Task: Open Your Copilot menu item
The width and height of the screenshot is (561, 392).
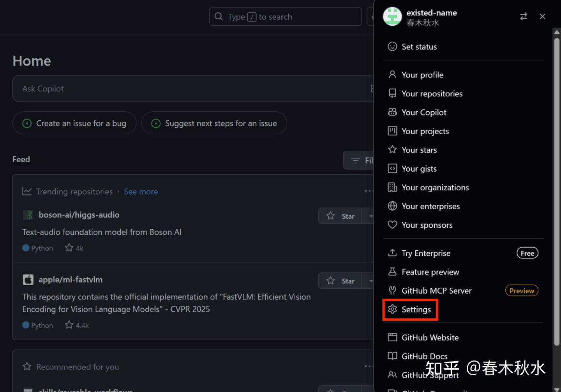Action: tap(463, 112)
